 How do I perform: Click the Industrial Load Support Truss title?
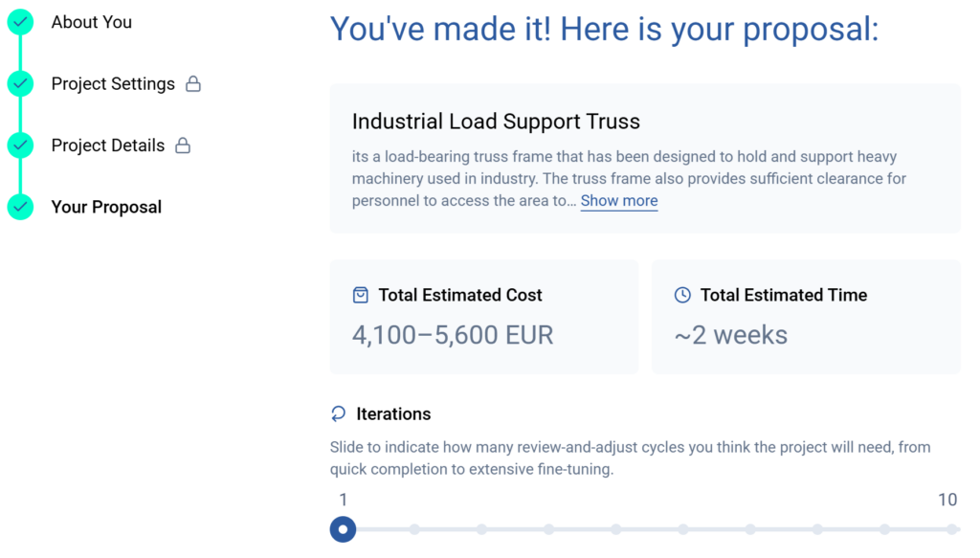(x=496, y=122)
